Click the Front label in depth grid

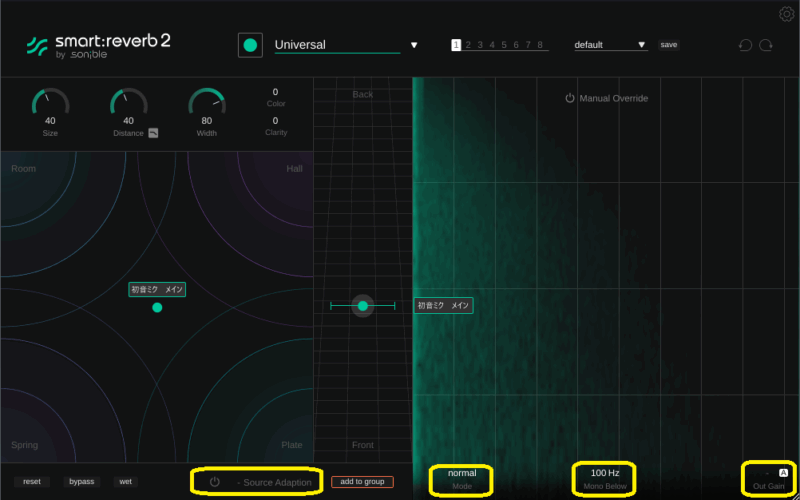tap(363, 445)
